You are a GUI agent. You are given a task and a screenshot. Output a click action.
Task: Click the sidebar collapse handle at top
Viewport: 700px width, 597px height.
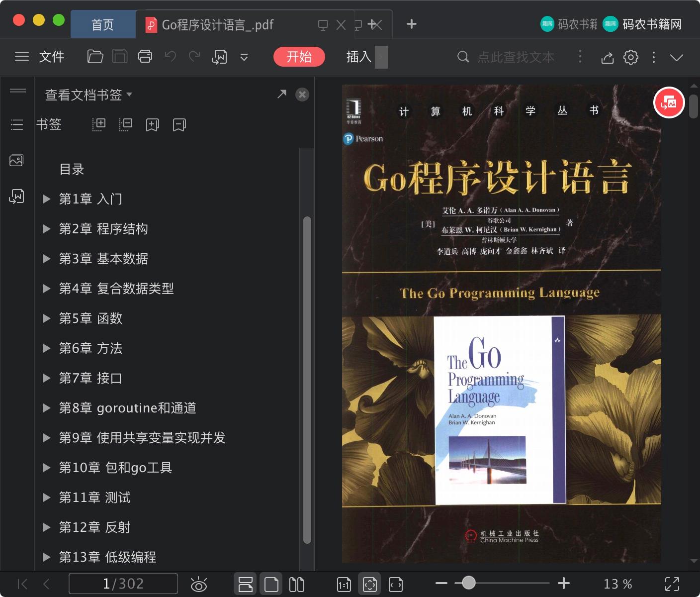(18, 91)
